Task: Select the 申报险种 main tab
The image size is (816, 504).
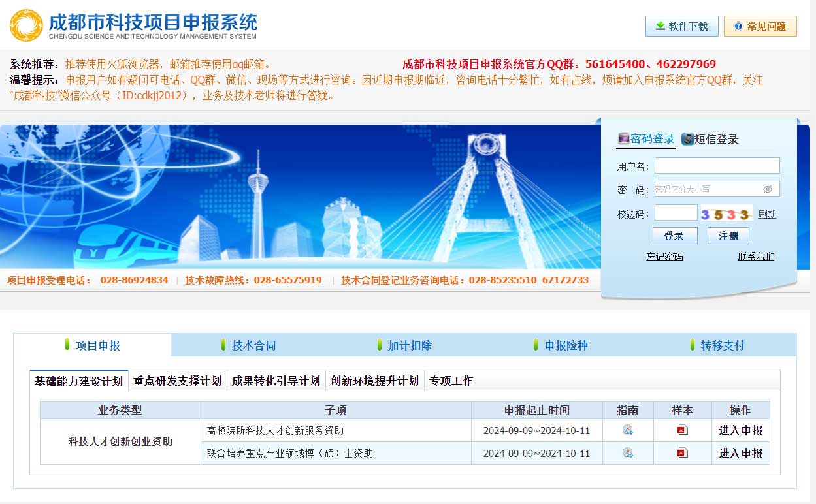Action: [561, 345]
